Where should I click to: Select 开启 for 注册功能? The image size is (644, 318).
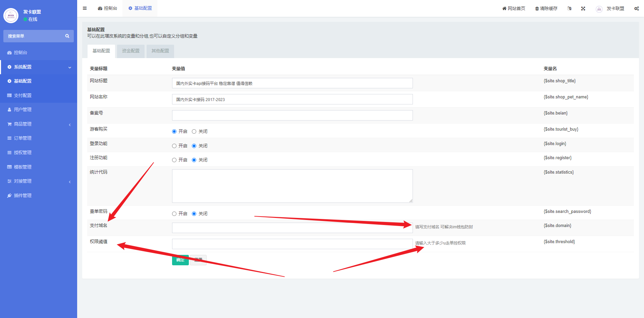click(x=174, y=160)
